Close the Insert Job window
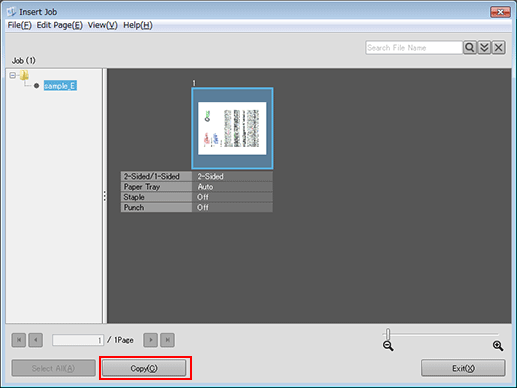Image resolution: width=517 pixels, height=388 pixels. pos(500,12)
